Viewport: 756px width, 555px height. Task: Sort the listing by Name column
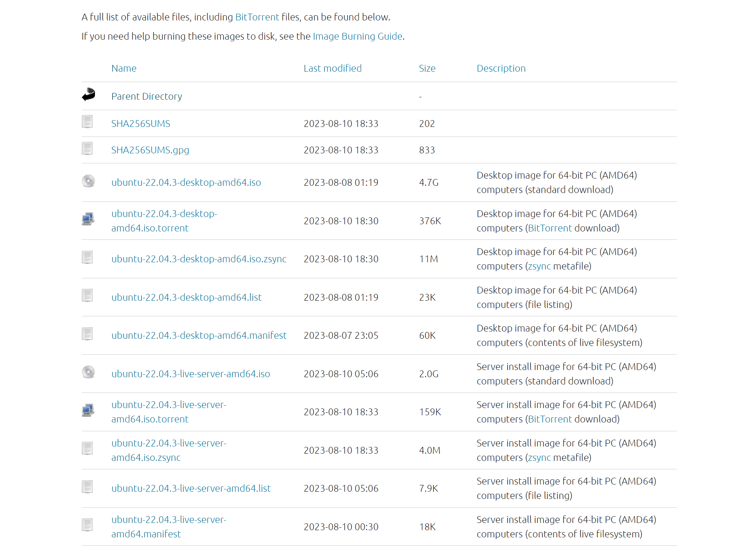point(124,68)
